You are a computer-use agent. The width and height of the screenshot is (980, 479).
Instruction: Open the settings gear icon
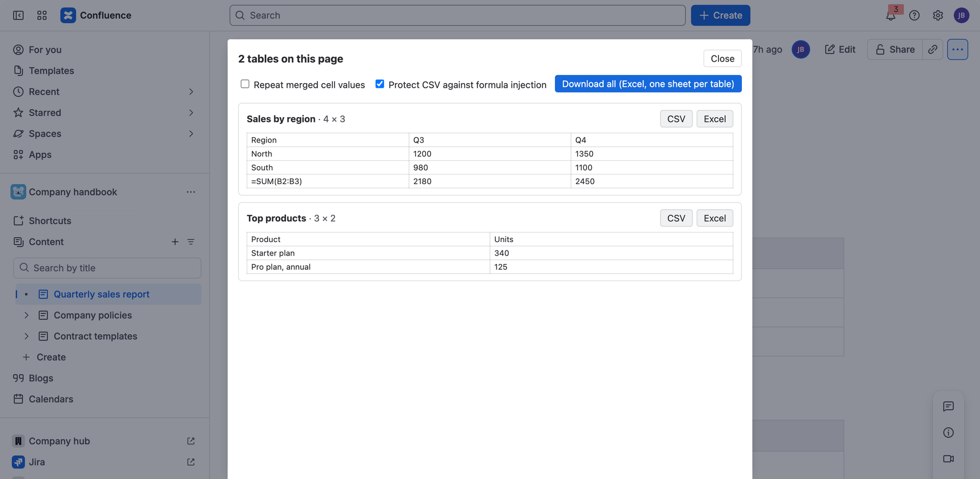point(938,15)
